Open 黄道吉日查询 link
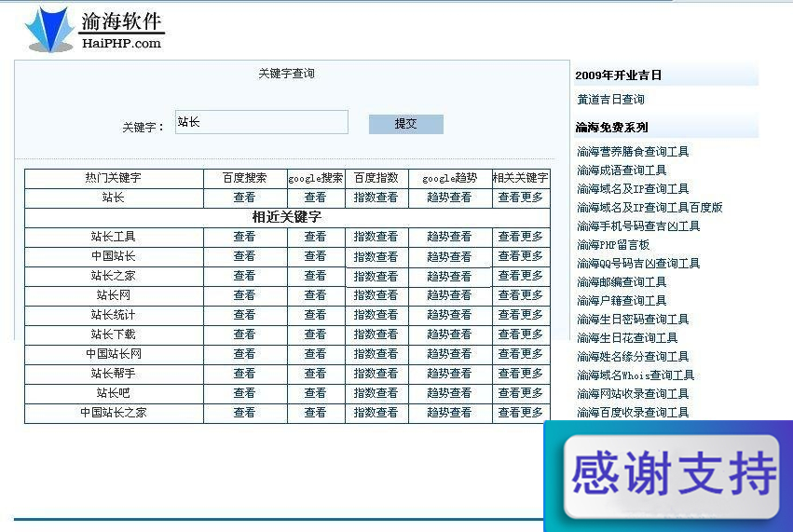Screen dimensions: 793x532 (x=611, y=99)
